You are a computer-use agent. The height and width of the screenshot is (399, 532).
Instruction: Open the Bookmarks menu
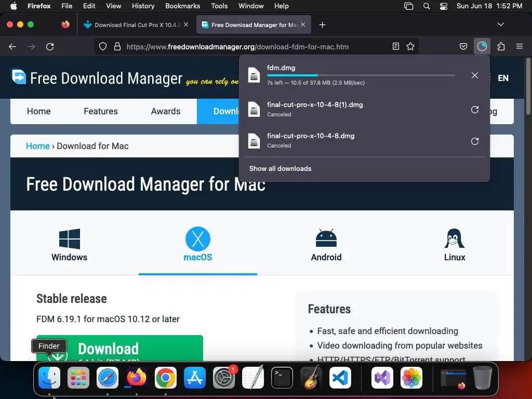coord(182,6)
